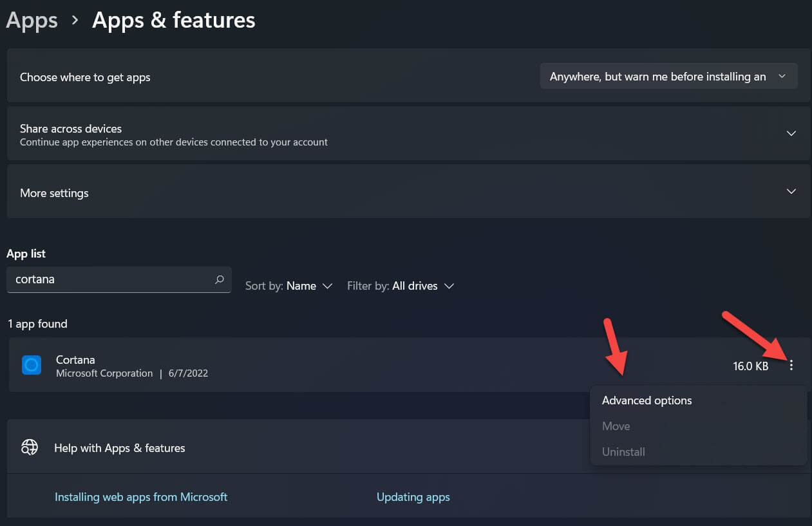The height and width of the screenshot is (526, 812).
Task: Expand the More settings section chevron
Action: [791, 192]
